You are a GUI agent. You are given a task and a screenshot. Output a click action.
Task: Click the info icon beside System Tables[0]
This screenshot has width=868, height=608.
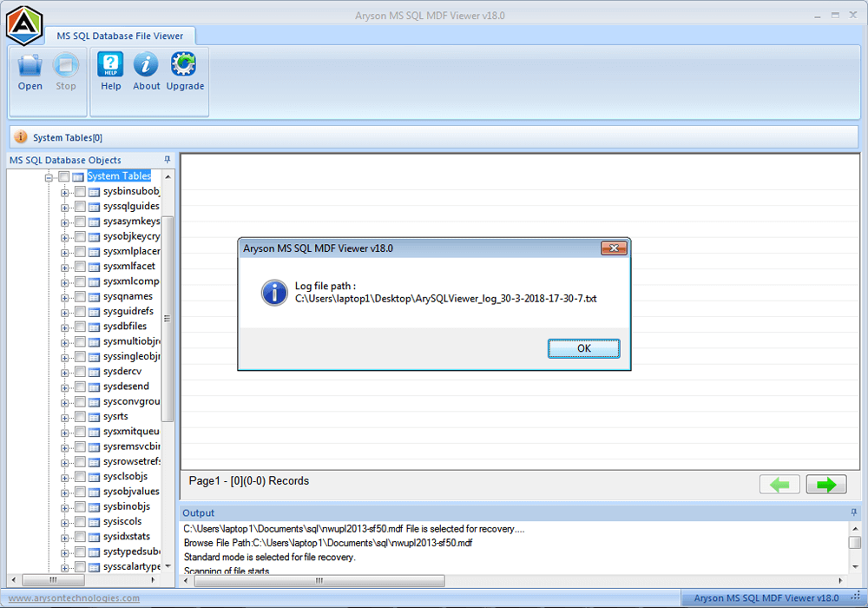coord(21,136)
